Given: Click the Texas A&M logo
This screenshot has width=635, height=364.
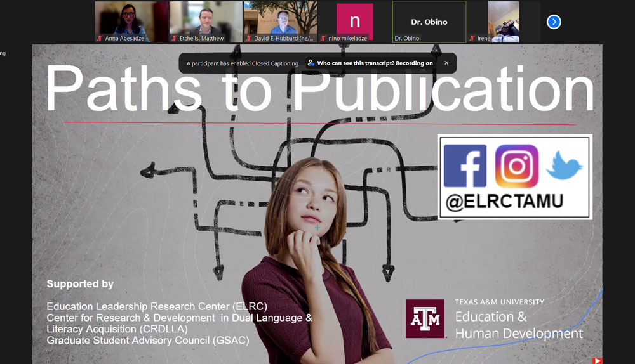Looking at the screenshot, I should point(425,318).
